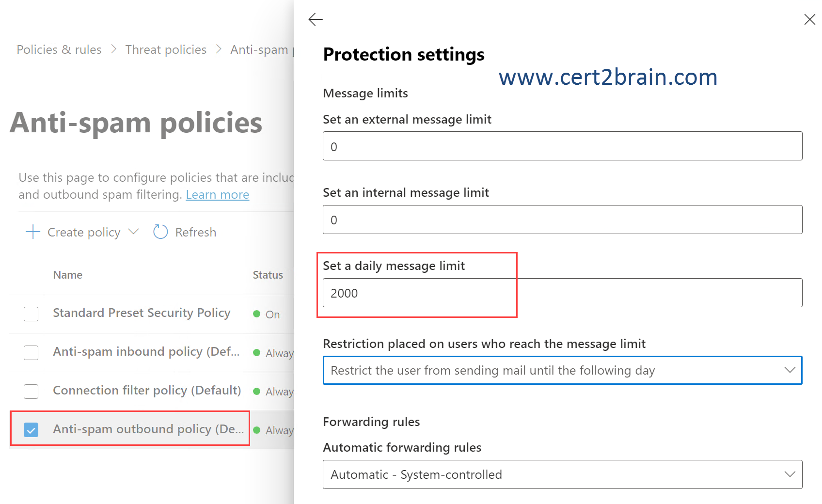Click the plus icon beside Create policy
The height and width of the screenshot is (504, 822).
coord(32,232)
